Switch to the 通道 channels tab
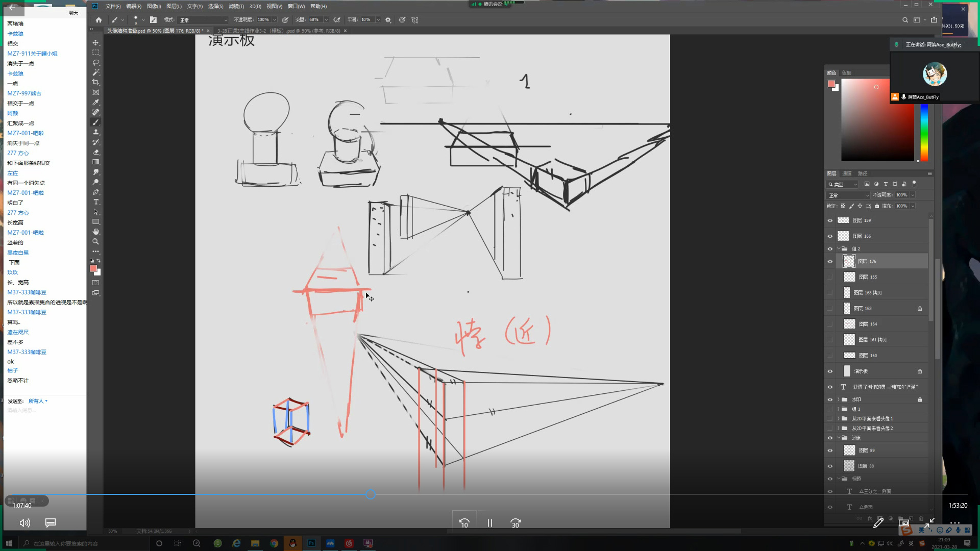The width and height of the screenshot is (980, 551). pos(847,173)
